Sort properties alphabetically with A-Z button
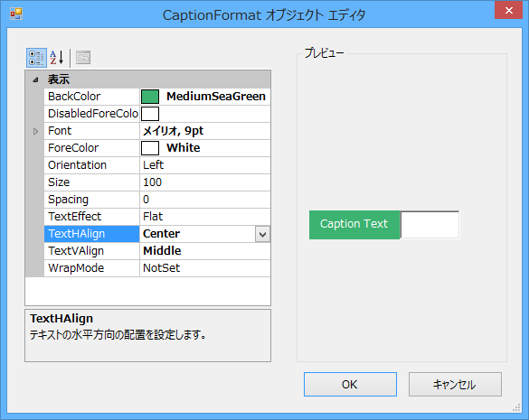529x420 pixels. point(57,58)
